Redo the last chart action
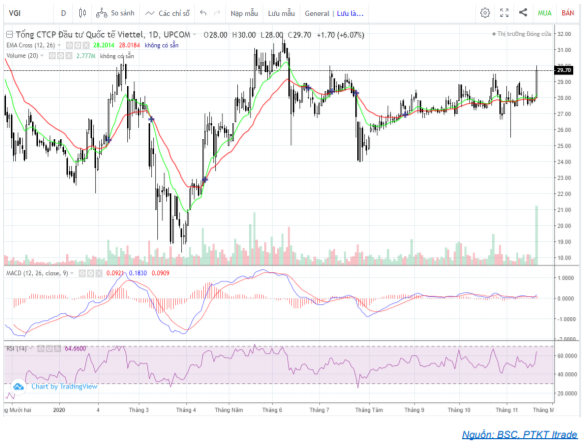 coord(217,13)
